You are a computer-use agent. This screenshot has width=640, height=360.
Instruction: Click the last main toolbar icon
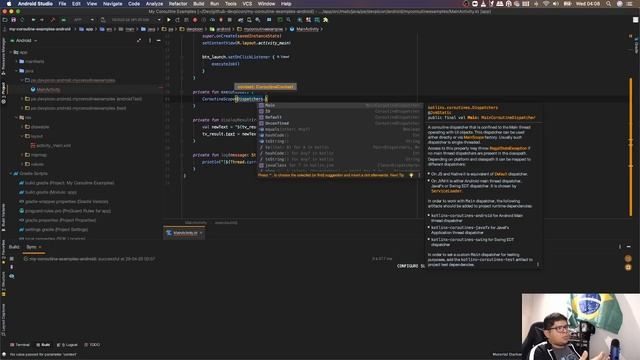tap(325, 20)
